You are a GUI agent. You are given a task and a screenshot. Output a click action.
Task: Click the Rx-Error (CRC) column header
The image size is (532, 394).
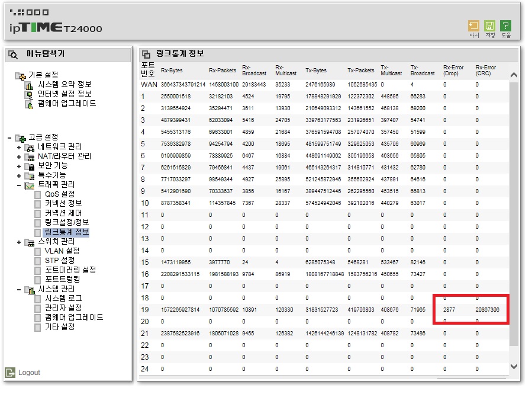[485, 71]
